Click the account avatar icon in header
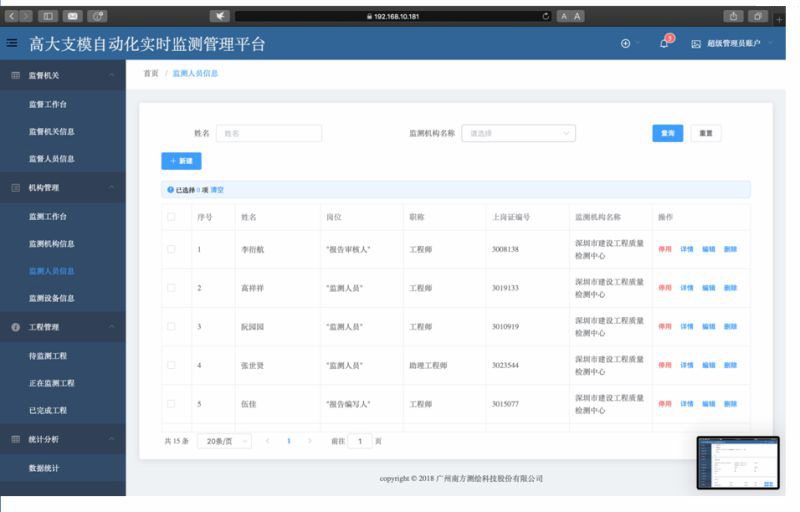The height and width of the screenshot is (512, 800). [x=696, y=44]
